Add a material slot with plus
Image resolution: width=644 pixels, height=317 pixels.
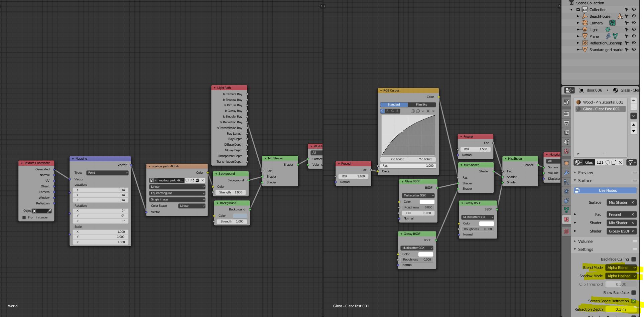[634, 101]
